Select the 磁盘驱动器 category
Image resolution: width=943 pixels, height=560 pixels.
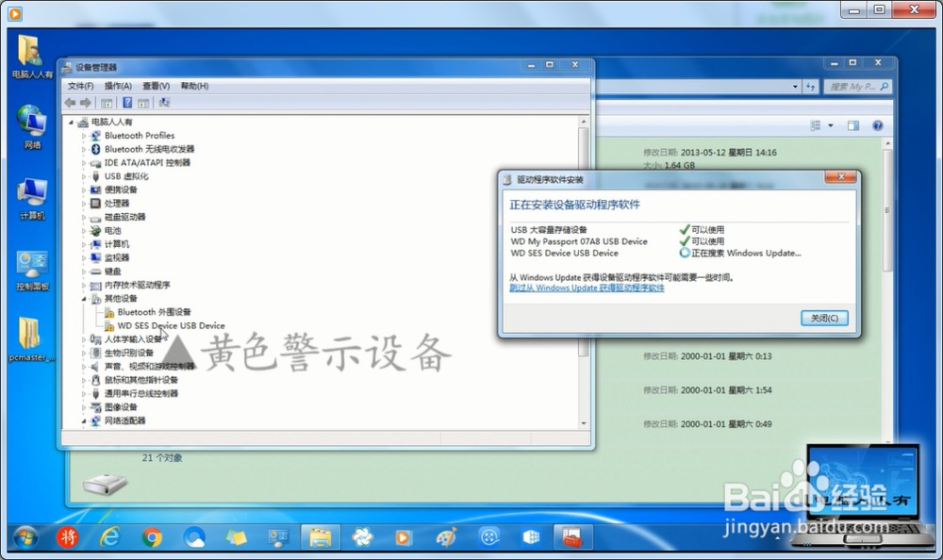[125, 217]
